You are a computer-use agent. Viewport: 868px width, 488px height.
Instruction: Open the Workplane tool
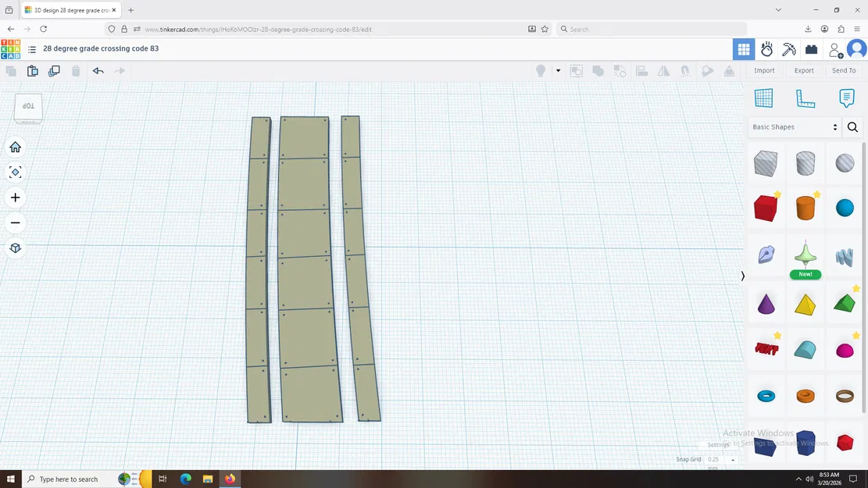(x=763, y=98)
